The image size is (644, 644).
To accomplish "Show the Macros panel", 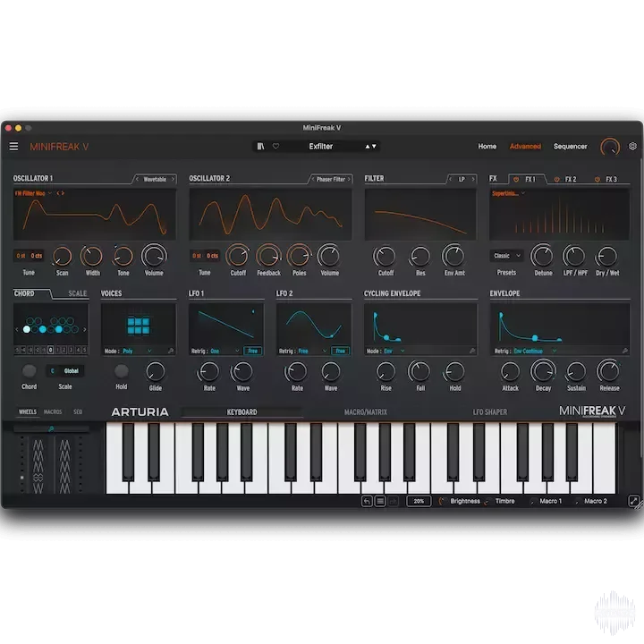I will (53, 411).
